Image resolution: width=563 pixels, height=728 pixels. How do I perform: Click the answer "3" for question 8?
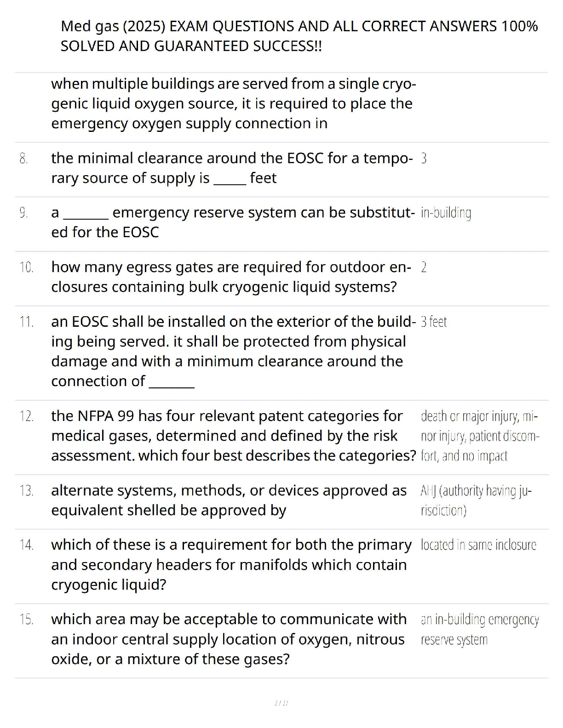click(x=424, y=158)
